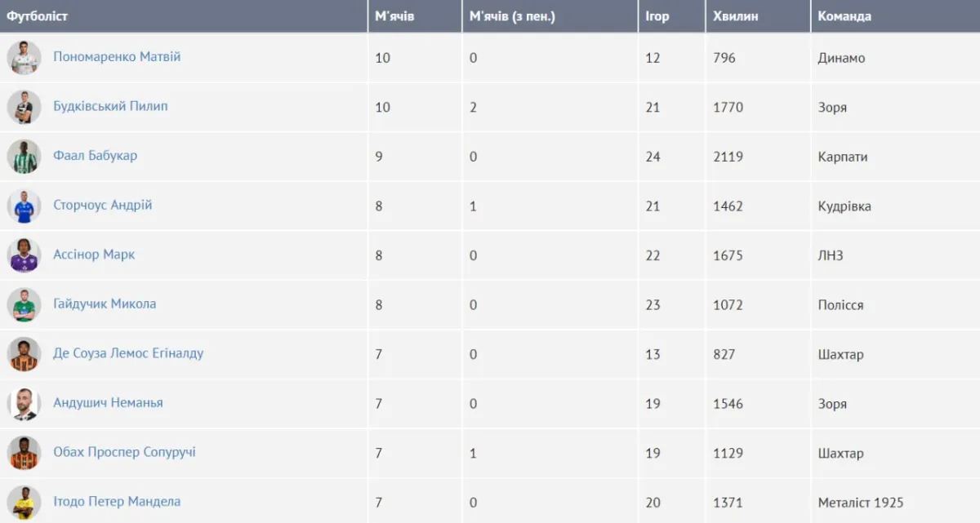Click Пономаренко Матвій's avatar photo
980x523 pixels.
click(24, 58)
